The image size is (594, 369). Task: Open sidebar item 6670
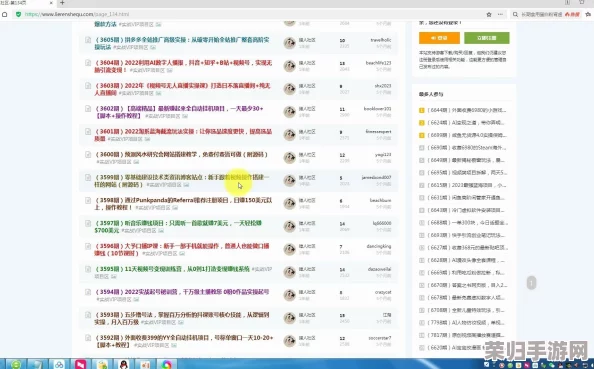(x=467, y=285)
